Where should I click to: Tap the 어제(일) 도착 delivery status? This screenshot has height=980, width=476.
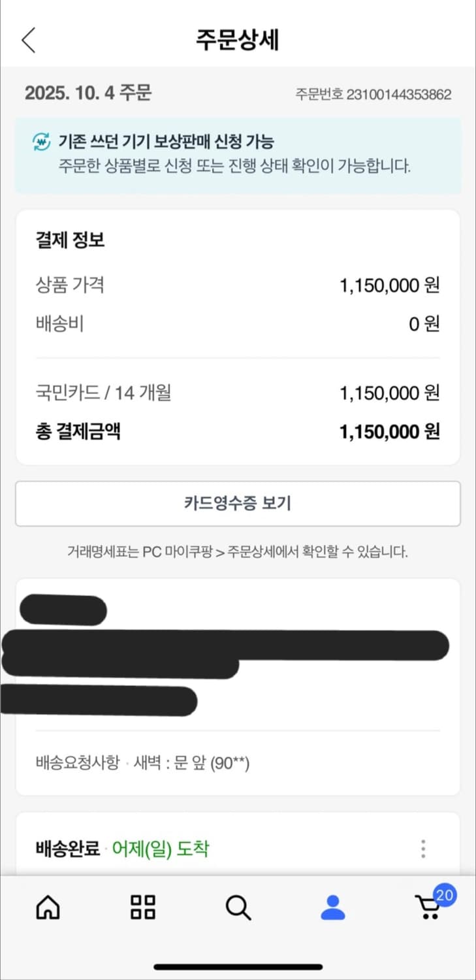[x=161, y=849]
